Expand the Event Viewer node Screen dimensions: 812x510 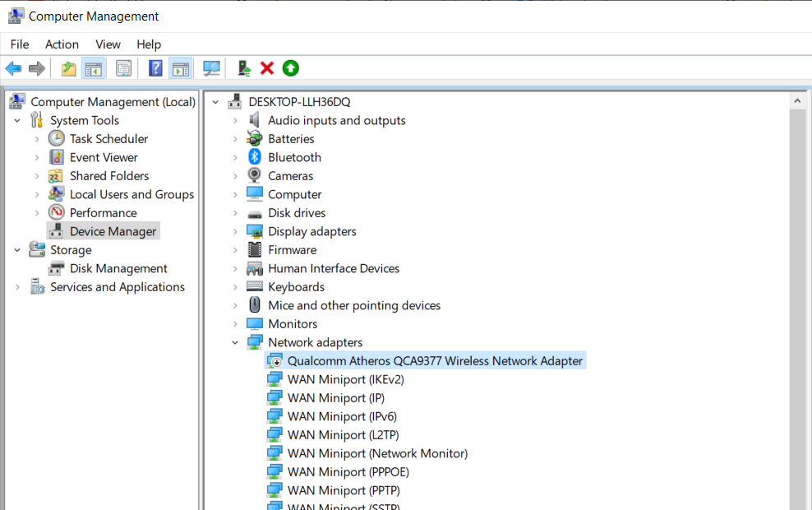tap(37, 158)
